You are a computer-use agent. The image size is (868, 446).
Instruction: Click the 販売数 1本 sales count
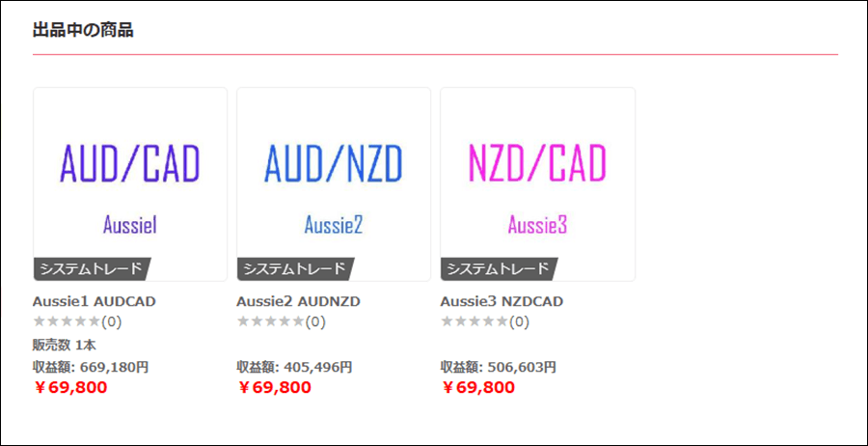click(65, 346)
